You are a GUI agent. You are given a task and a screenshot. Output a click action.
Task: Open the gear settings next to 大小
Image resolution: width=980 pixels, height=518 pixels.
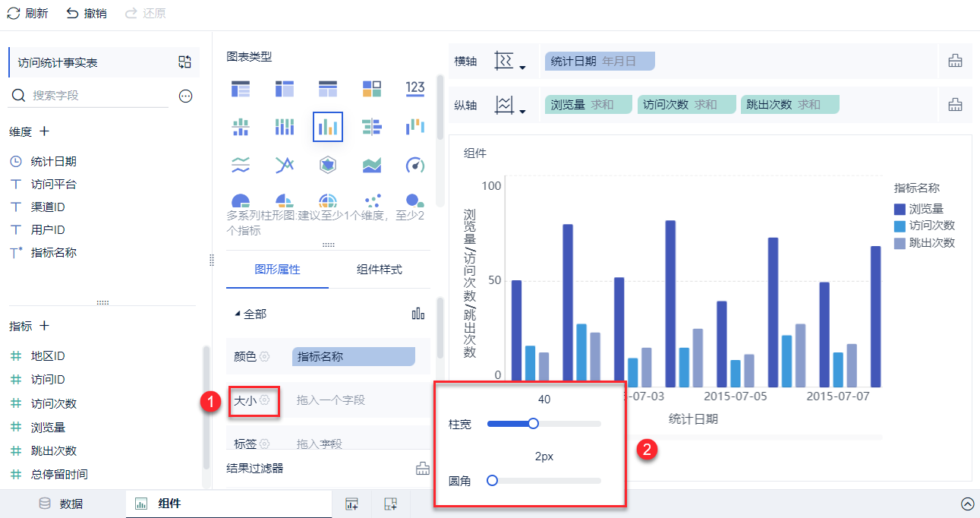[x=264, y=400]
